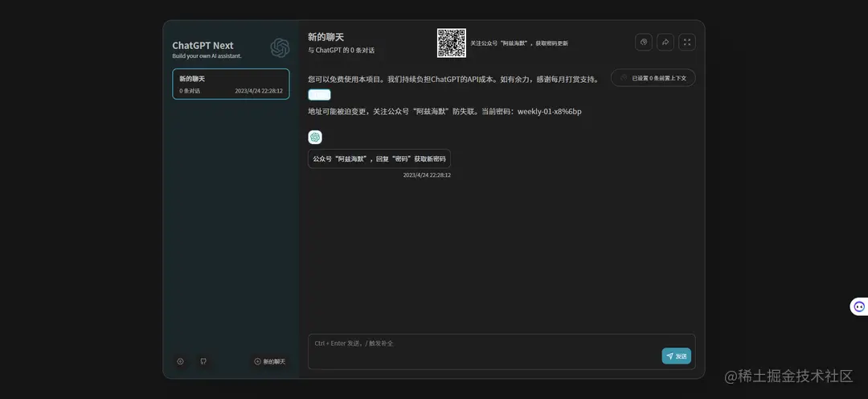Click the message bubble 公众号"阿兹海默"，回复"密码"获取新密码
Screen dimensions: 868x399
[x=379, y=158]
